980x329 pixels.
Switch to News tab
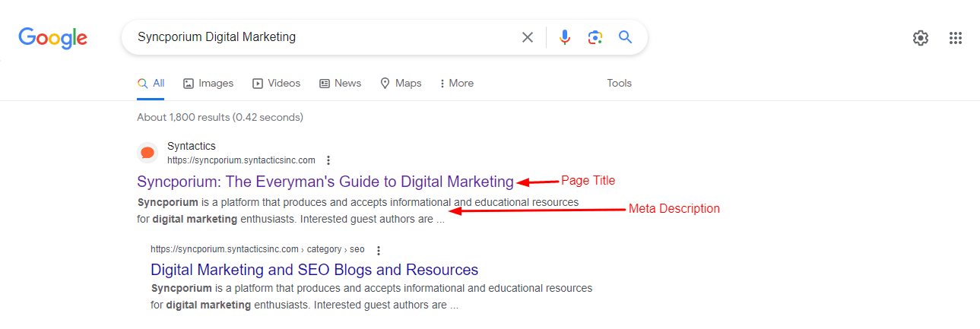(340, 84)
